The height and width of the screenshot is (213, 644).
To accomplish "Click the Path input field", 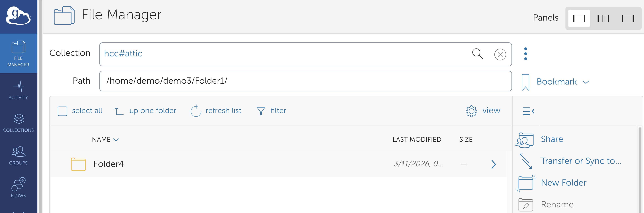I will click(305, 81).
